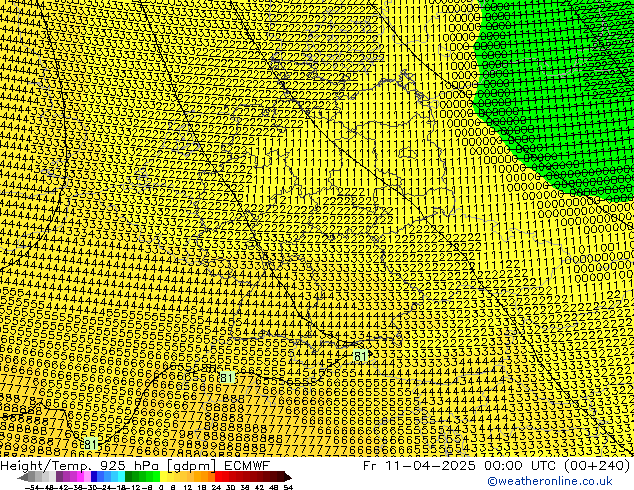Screen dimensions: 634x490
Task: Click the '54' legend scale value
Action: 288,487
